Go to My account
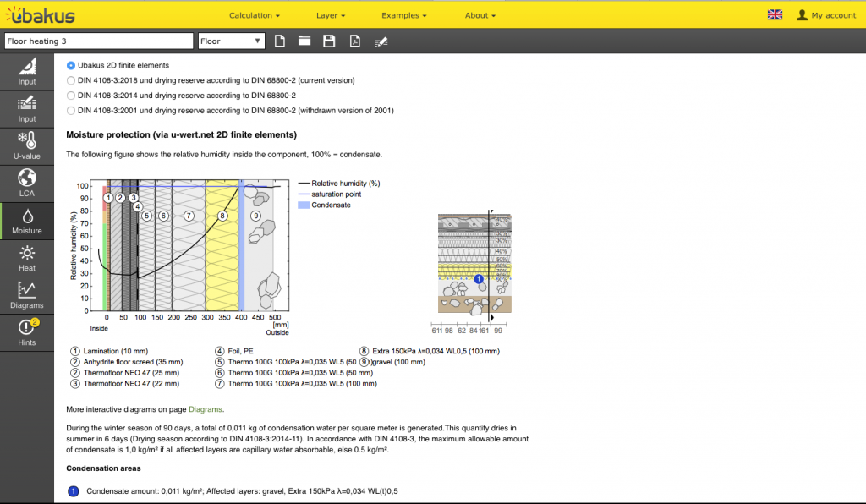The height and width of the screenshot is (504, 866). pyautogui.click(x=826, y=15)
